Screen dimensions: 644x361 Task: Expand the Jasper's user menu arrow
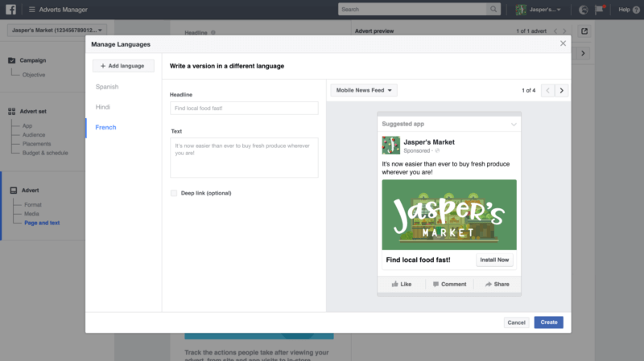point(559,10)
